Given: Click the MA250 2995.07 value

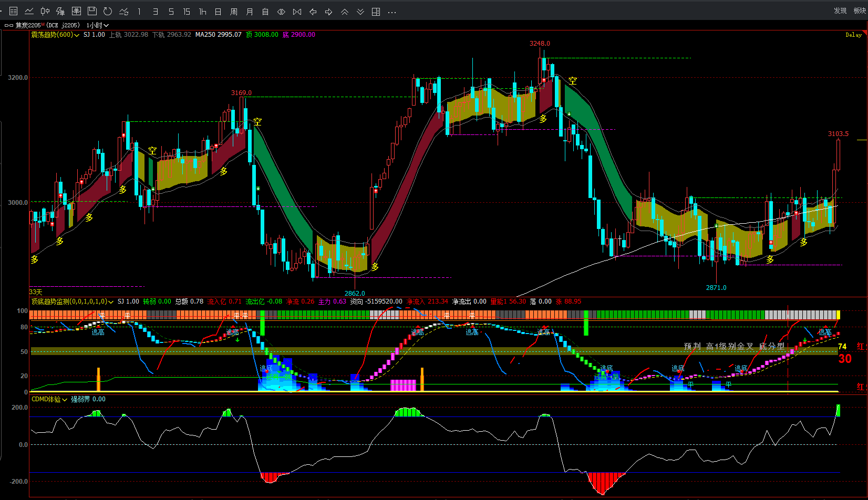Looking at the screenshot, I should click(219, 35).
